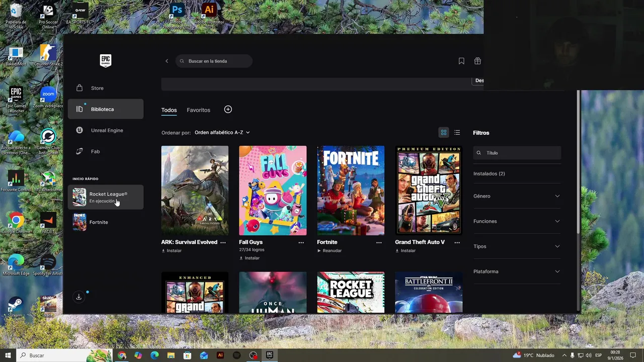Open Grand Theft Auto V options menu
Image resolution: width=644 pixels, height=362 pixels.
[x=457, y=242]
